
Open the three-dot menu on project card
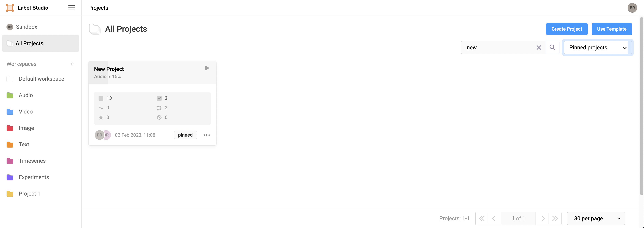(x=207, y=135)
